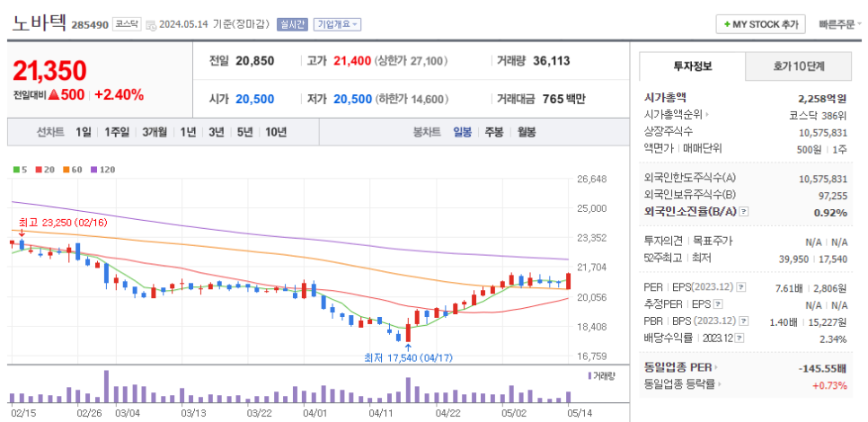Click the 최고 23,250 (02/16) chart marker
Viewport: 868px width, 422px height.
pyautogui.click(x=63, y=223)
